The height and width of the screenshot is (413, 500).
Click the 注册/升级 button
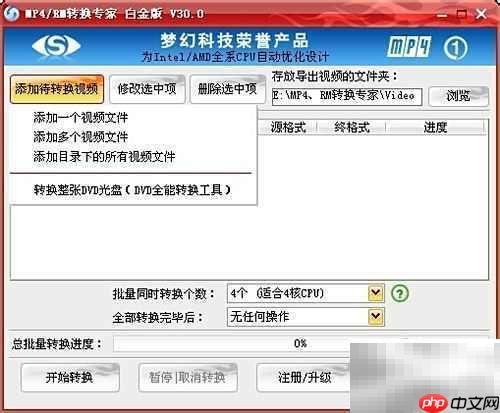(x=304, y=377)
